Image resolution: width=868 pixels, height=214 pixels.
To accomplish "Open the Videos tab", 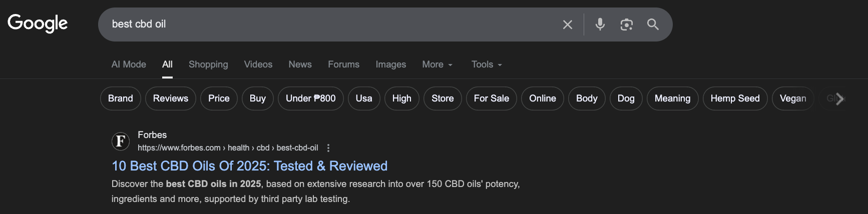I will click(258, 64).
